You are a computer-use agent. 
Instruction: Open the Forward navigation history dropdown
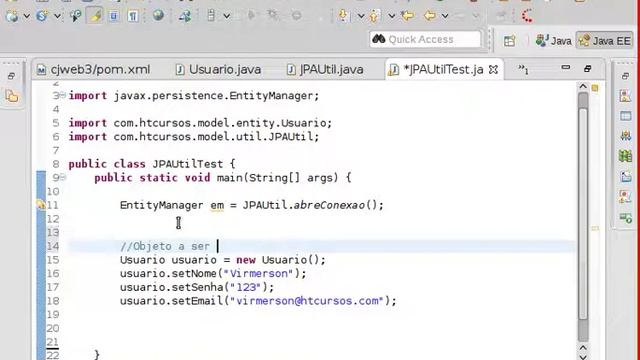(x=476, y=16)
